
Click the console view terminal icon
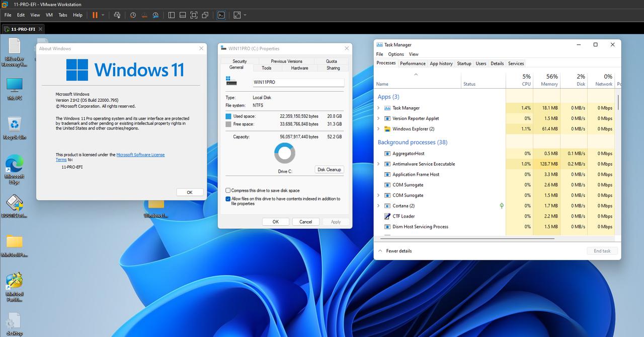(221, 15)
